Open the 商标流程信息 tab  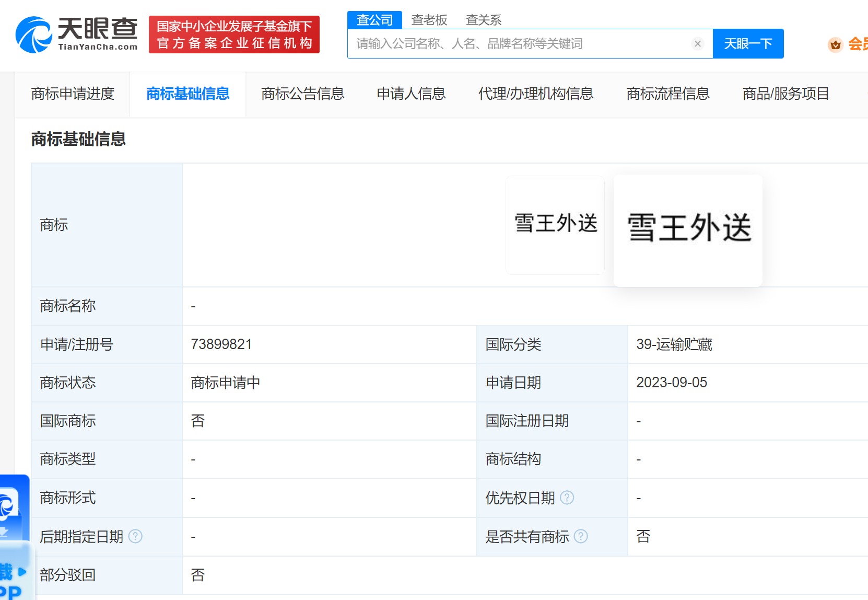click(668, 94)
